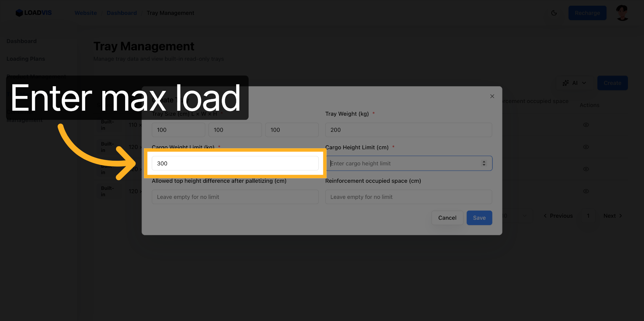Focus the Cargo Weight Limit field

click(235, 163)
